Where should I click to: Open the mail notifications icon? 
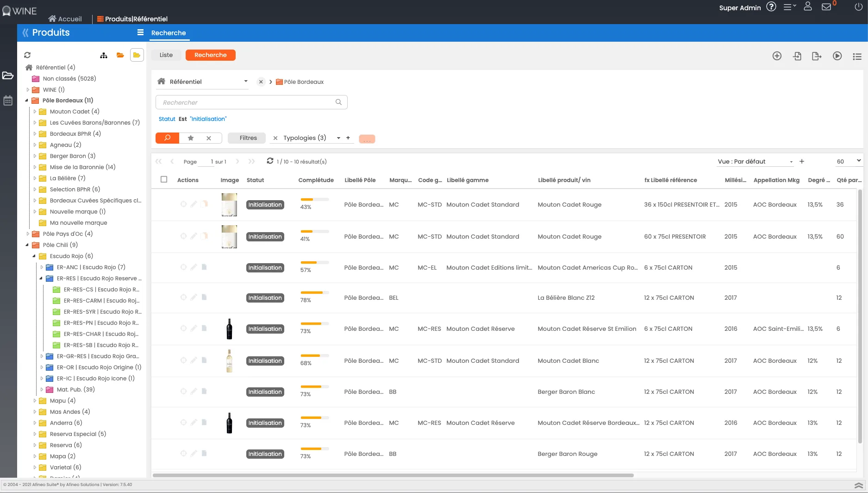coord(826,7)
